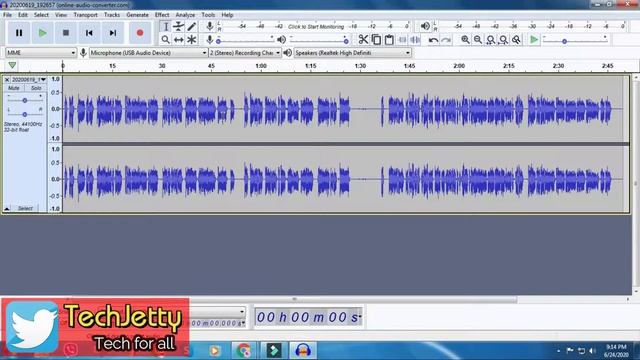
Task: Start playback with the Play button
Action: tap(42, 33)
